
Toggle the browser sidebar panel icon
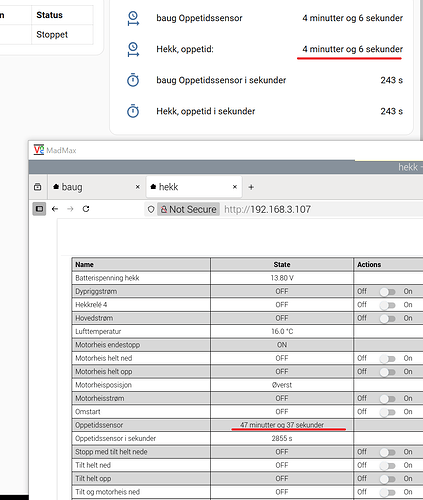(39, 209)
